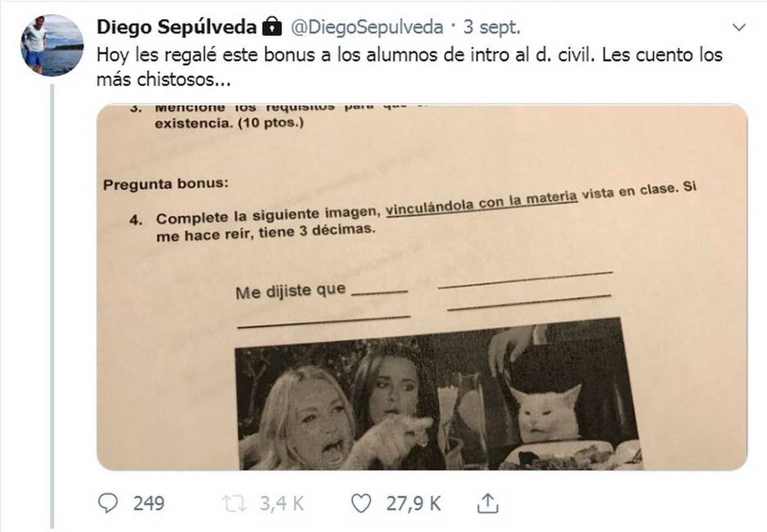This screenshot has height=532, width=767.
Task: Click the "Pregunta bonus:" heading in the photo
Action: click(166, 186)
